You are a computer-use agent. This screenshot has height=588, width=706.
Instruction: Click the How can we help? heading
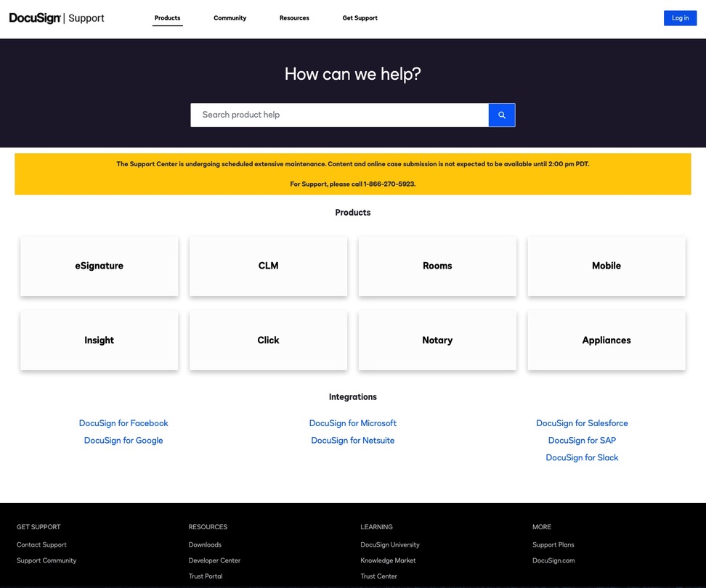coord(353,74)
